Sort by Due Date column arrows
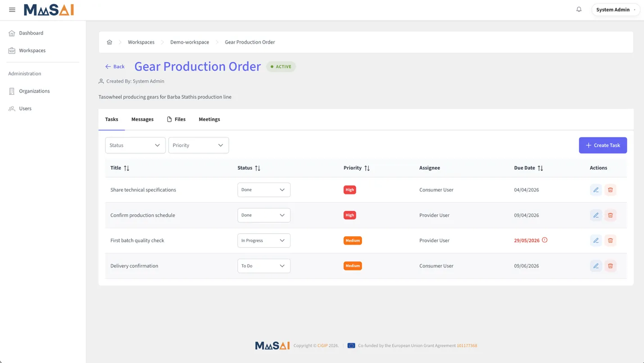The image size is (644, 363). 540,168
